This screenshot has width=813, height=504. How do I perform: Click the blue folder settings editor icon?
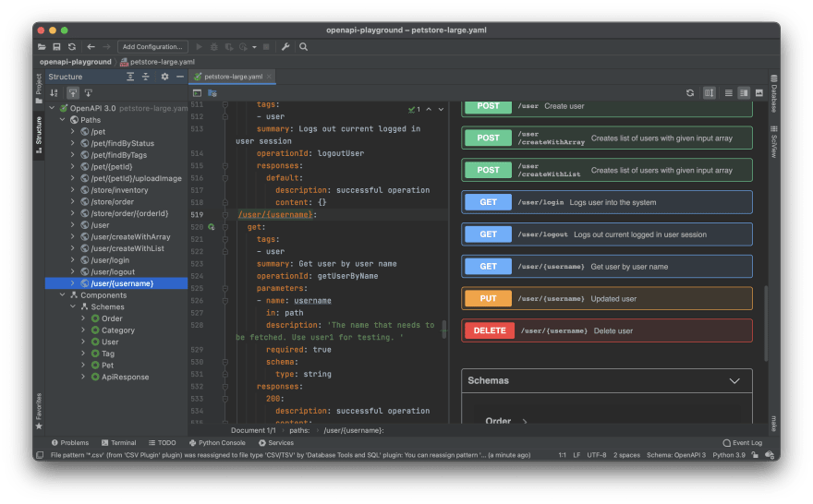pos(212,93)
